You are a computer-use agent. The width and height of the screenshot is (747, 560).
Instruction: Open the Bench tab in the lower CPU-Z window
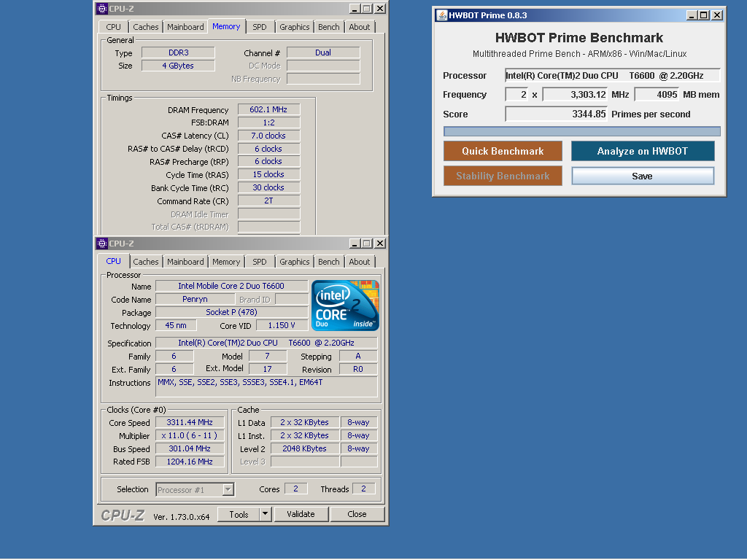329,262
